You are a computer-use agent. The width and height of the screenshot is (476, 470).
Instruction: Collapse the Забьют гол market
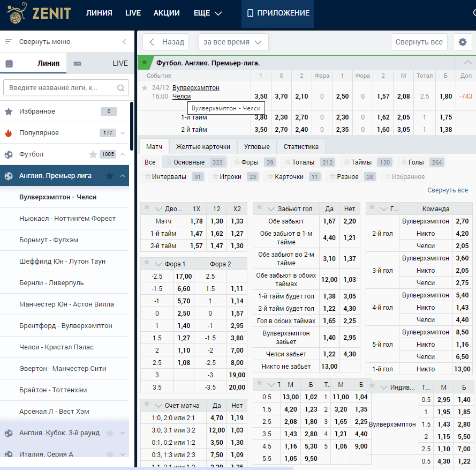[x=271, y=209]
